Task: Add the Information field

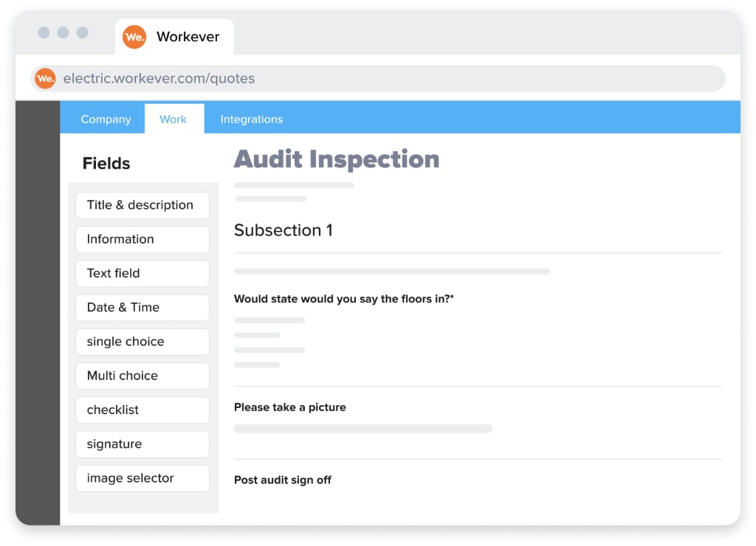Action: pyautogui.click(x=142, y=239)
